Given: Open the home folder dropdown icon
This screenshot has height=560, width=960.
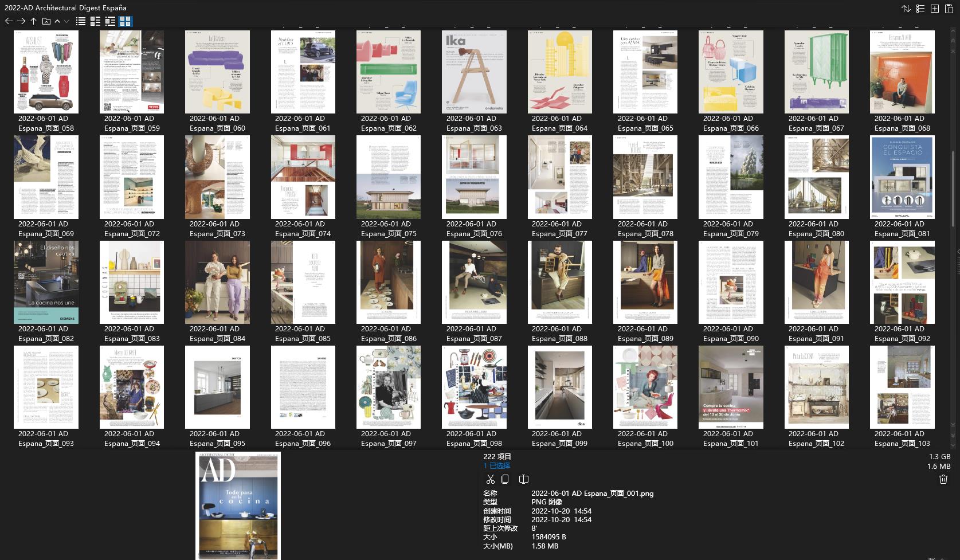Looking at the screenshot, I should (46, 21).
